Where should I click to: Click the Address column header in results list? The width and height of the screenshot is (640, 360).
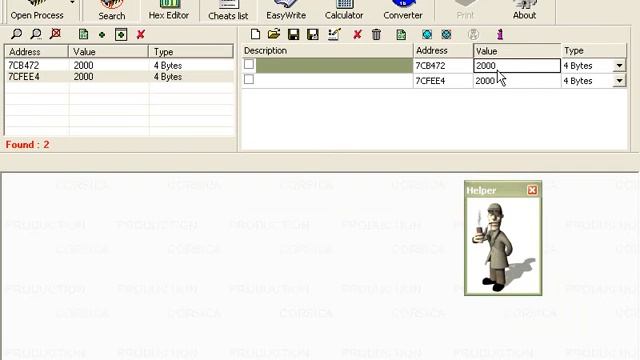pos(36,52)
